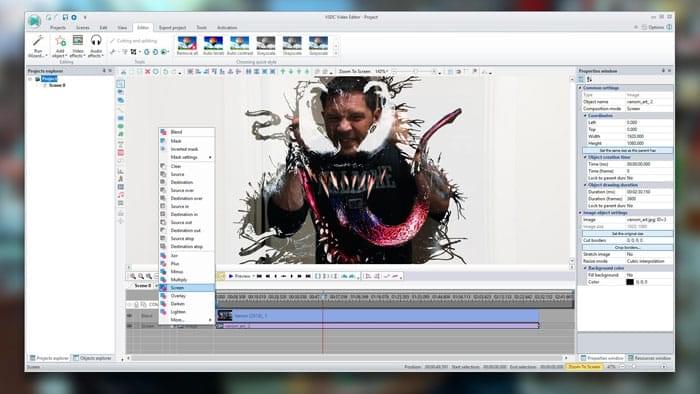This screenshot has width=700, height=394.
Task: Collapse the Common settings section
Action: pyautogui.click(x=580, y=88)
